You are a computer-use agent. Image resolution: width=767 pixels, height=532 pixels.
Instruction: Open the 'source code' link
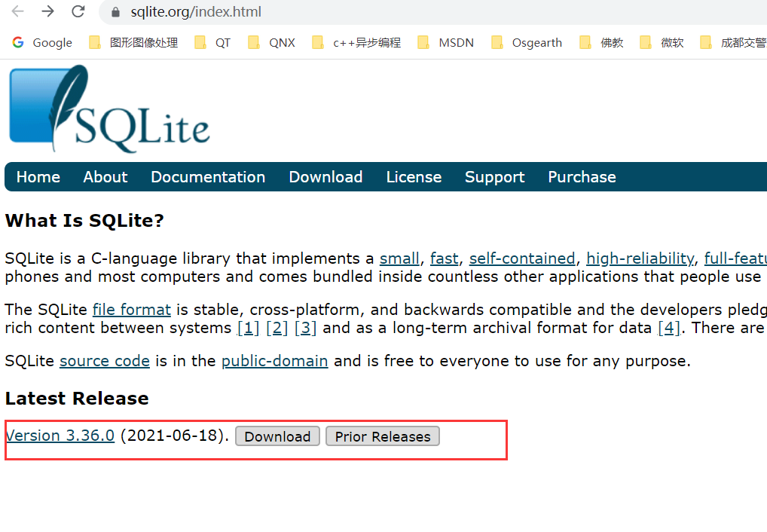tap(105, 361)
